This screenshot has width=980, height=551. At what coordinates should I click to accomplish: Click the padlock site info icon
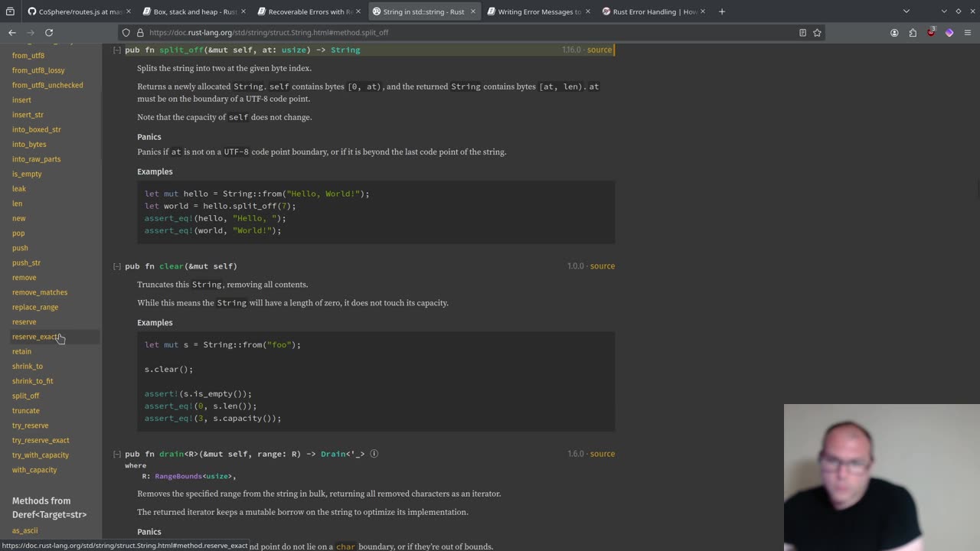point(140,33)
